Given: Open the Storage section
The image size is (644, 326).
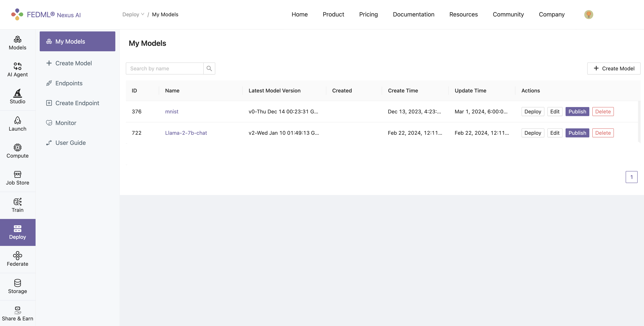Looking at the screenshot, I should (x=17, y=286).
